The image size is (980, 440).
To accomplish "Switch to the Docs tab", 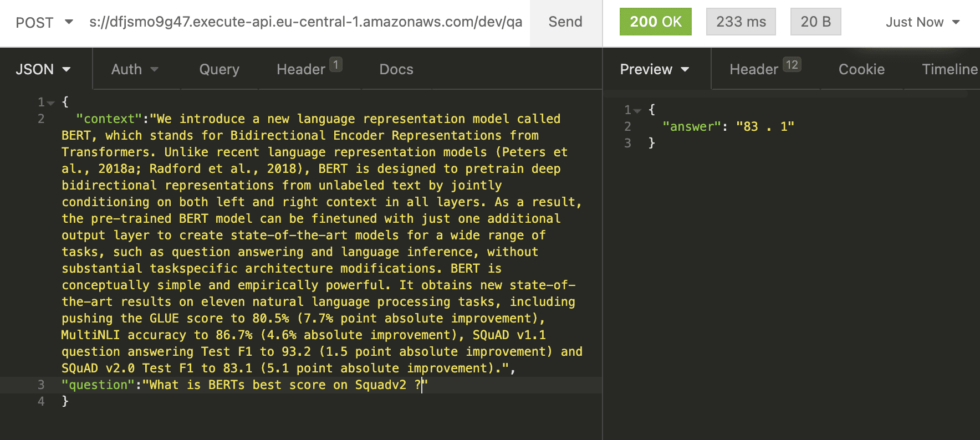I will point(396,69).
